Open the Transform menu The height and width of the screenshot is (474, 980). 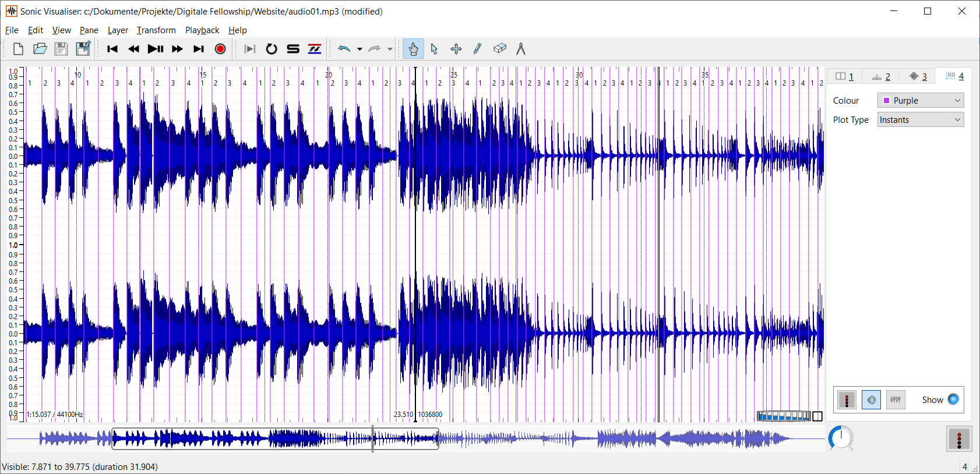[x=156, y=30]
